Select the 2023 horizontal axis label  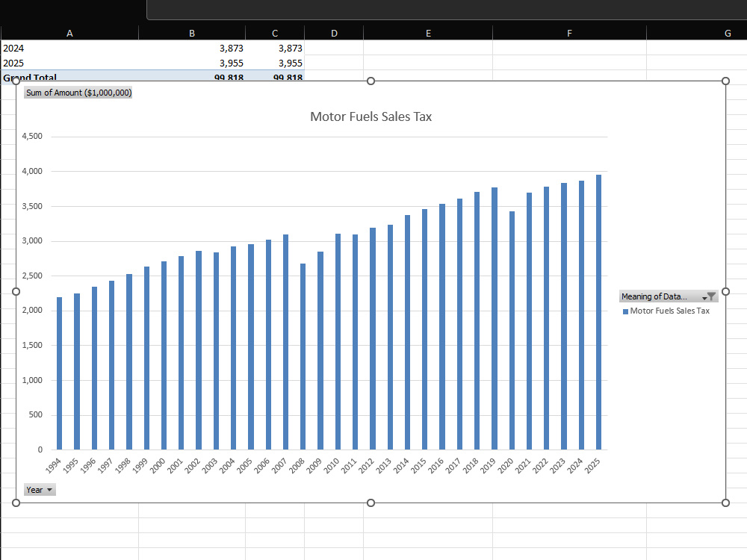pos(557,465)
